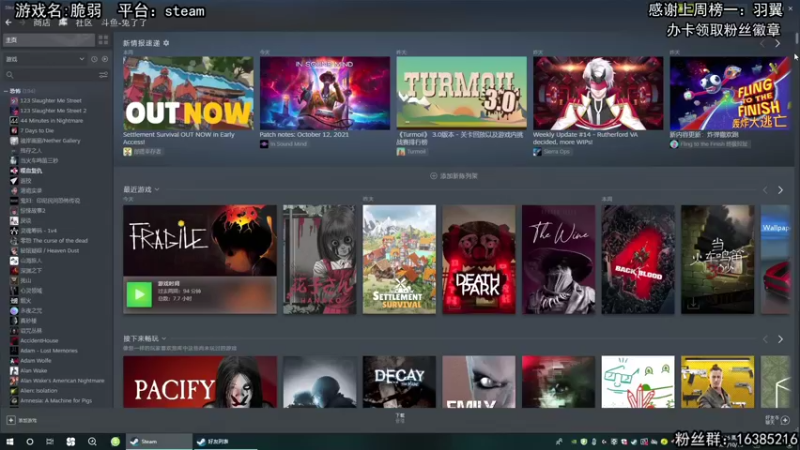Click the back arrow in Steam navigation
Viewport: 800px width, 450px height.
8,22
